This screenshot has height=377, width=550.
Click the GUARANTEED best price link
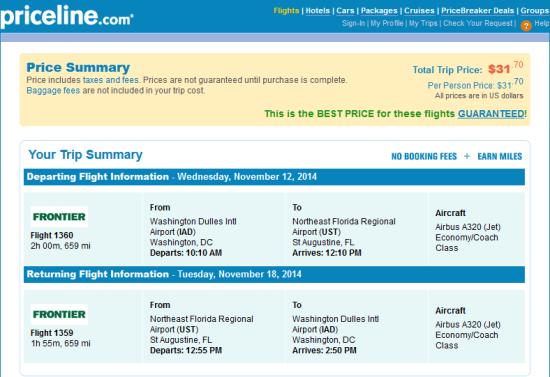tap(491, 114)
